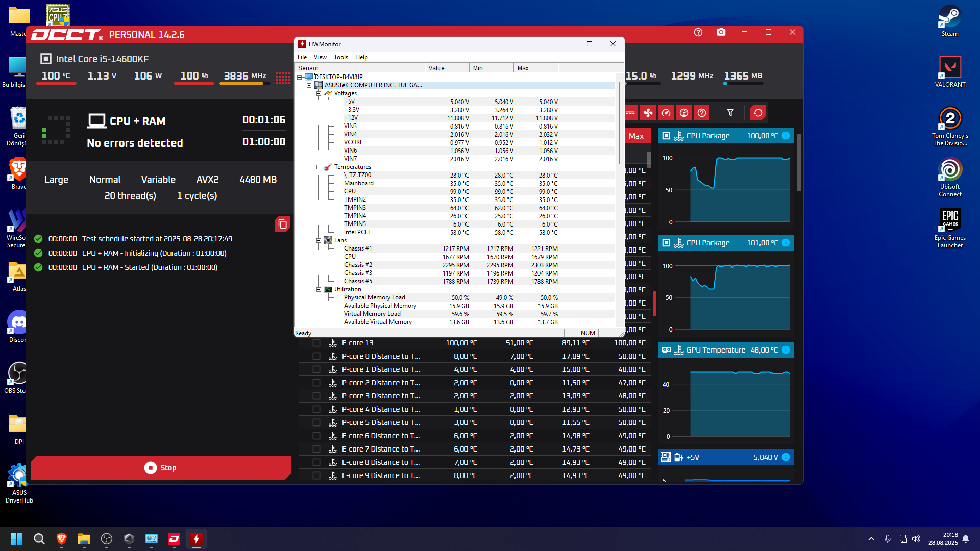This screenshot has height=551, width=980.
Task: Open the Discord desktop shortcut
Action: coord(18,327)
